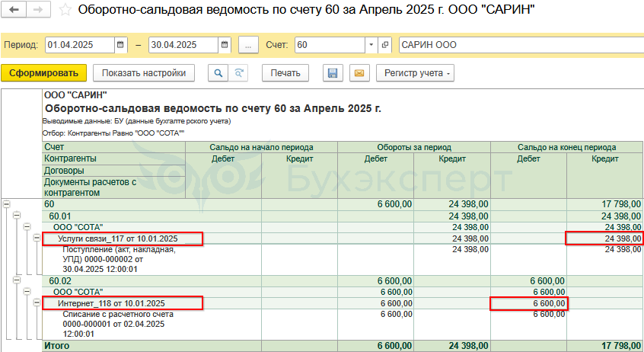This screenshot has height=352, width=644.
Task: Send report by email envelope icon
Action: pos(359,73)
